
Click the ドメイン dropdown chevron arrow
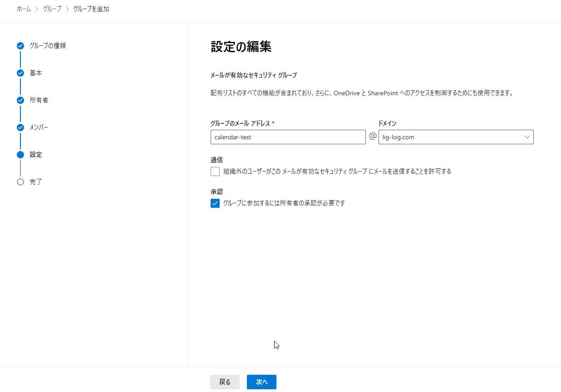[527, 137]
